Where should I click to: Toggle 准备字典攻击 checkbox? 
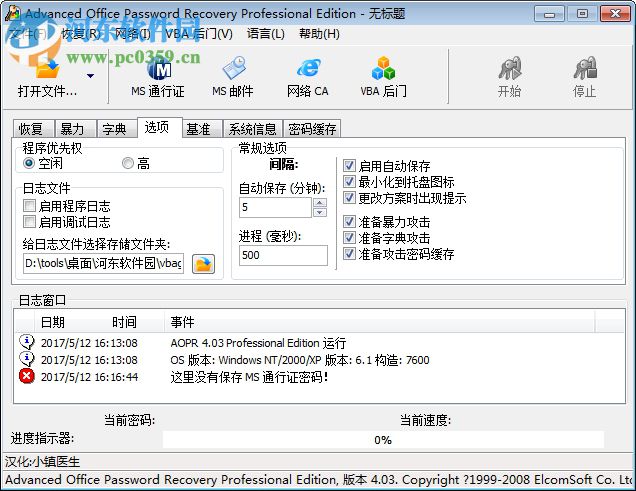click(x=349, y=238)
